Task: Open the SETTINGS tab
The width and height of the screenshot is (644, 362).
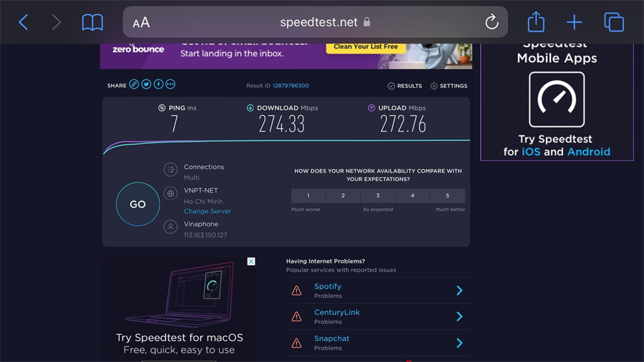Action: pos(449,86)
